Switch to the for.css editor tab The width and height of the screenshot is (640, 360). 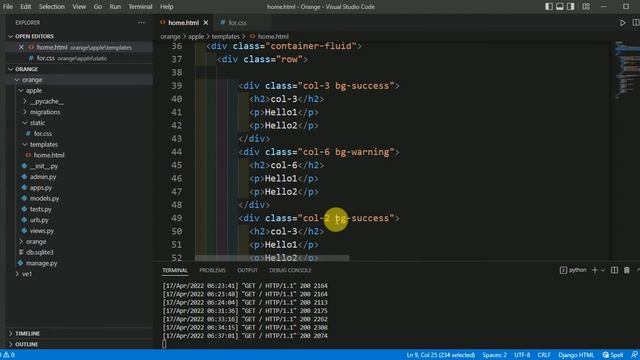(237, 23)
